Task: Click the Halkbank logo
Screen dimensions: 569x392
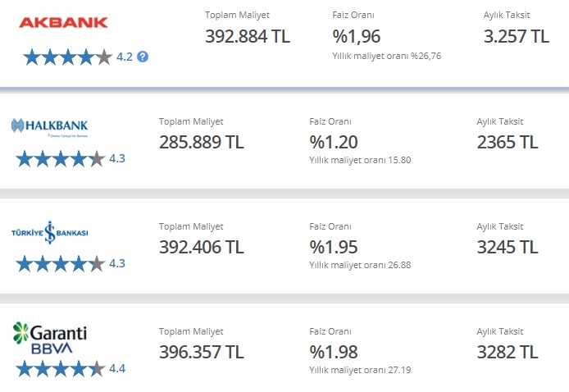Action: 50,127
